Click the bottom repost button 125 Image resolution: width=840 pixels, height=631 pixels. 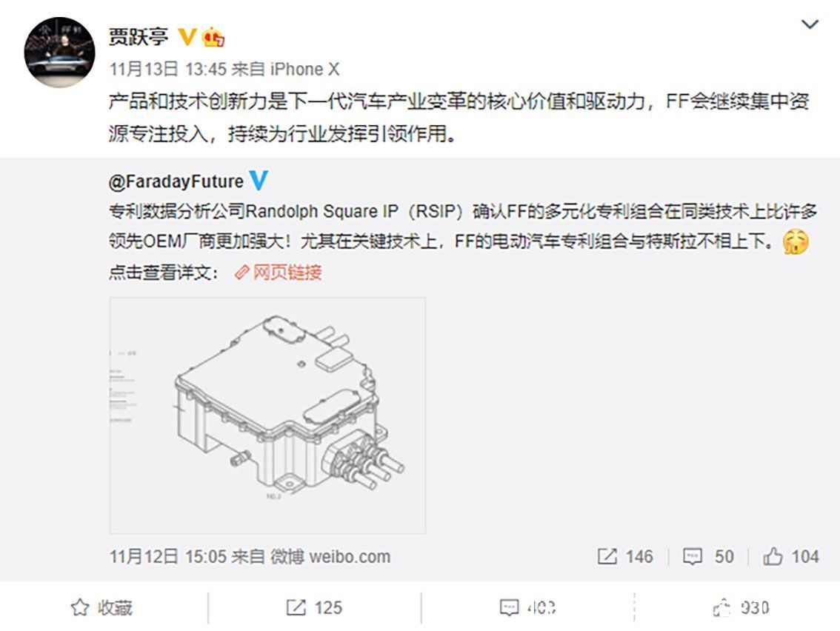tap(315, 608)
